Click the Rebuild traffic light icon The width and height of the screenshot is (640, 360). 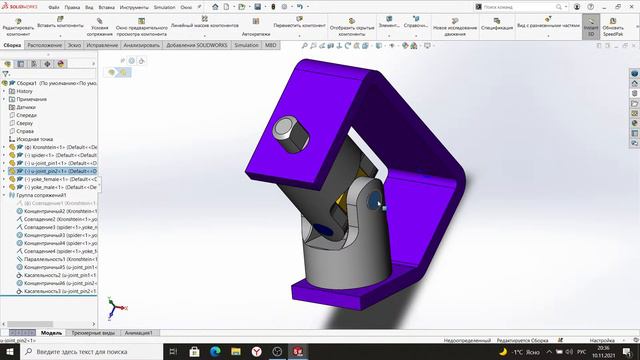273,7
